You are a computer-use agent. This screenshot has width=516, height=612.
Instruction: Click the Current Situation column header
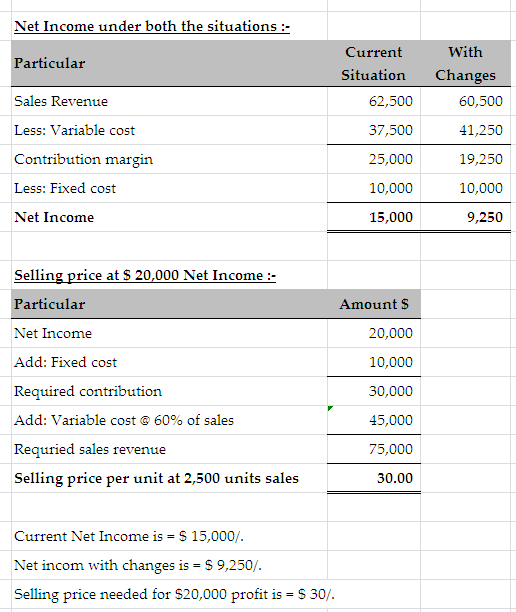(374, 63)
